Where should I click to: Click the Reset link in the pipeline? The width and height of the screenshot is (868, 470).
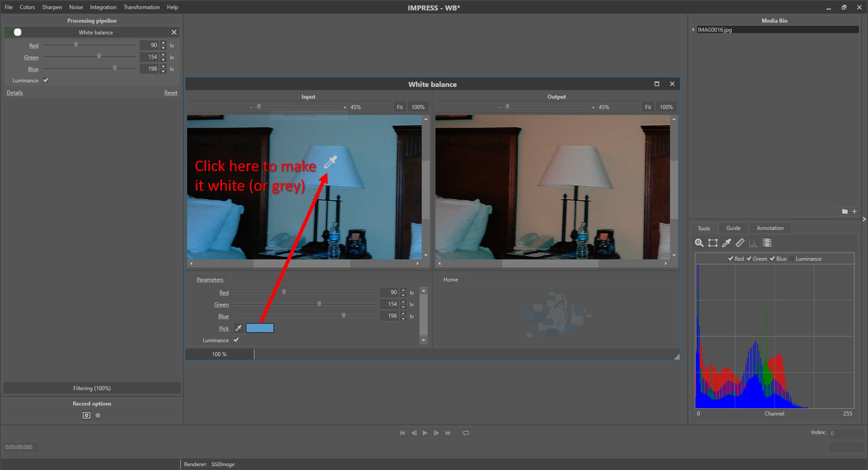coord(170,93)
